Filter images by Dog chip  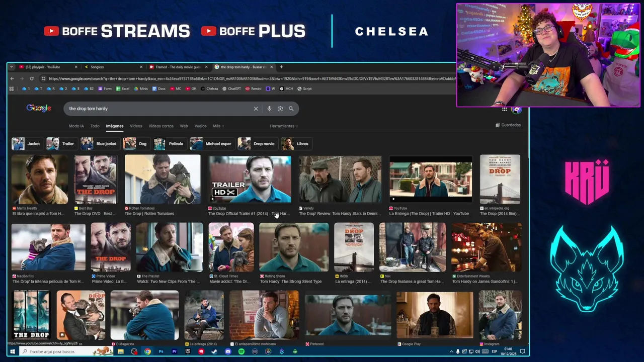coord(136,144)
